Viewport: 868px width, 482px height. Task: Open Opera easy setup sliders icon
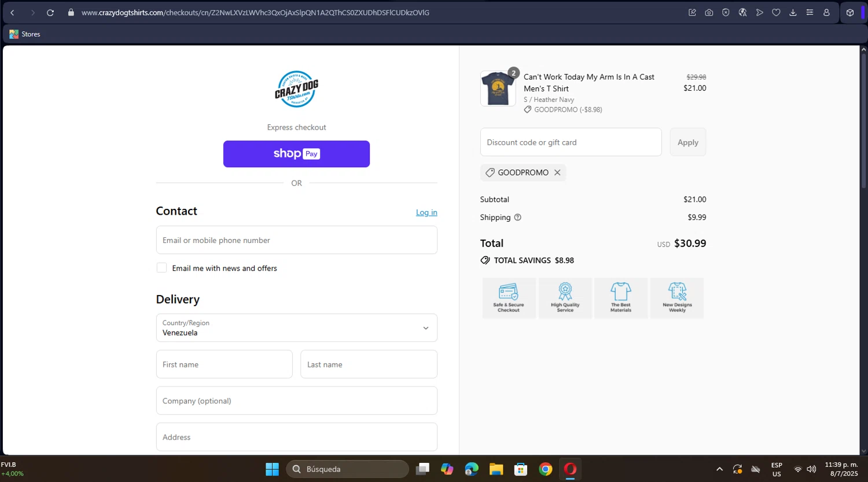(x=810, y=12)
